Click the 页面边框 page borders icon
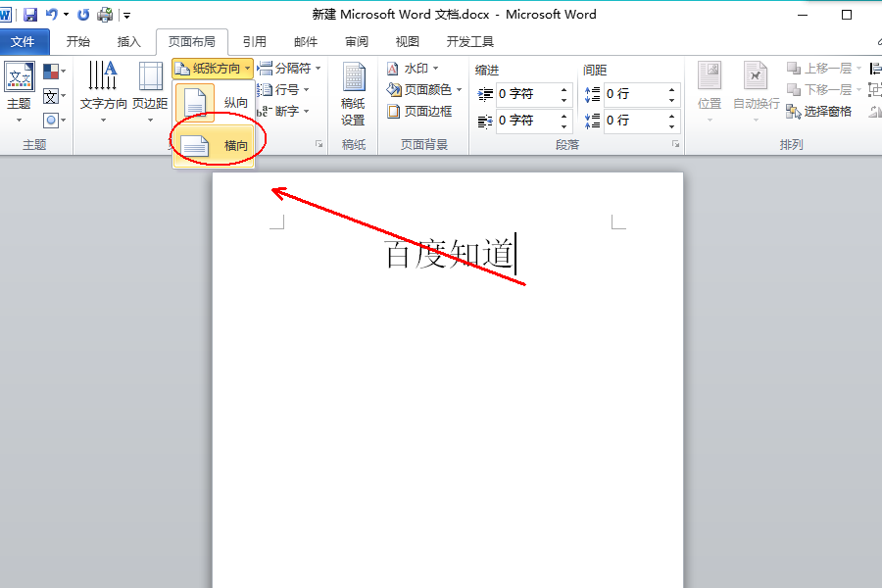Screen dimensions: 882x588 [393, 112]
